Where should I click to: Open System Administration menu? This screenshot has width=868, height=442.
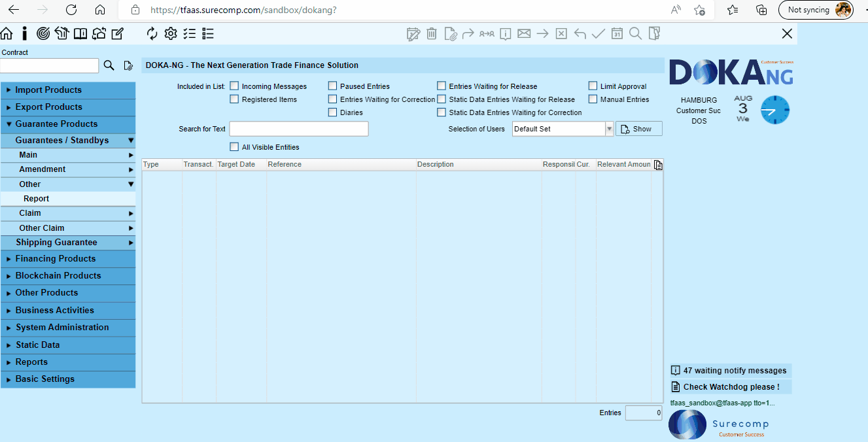[x=68, y=328]
